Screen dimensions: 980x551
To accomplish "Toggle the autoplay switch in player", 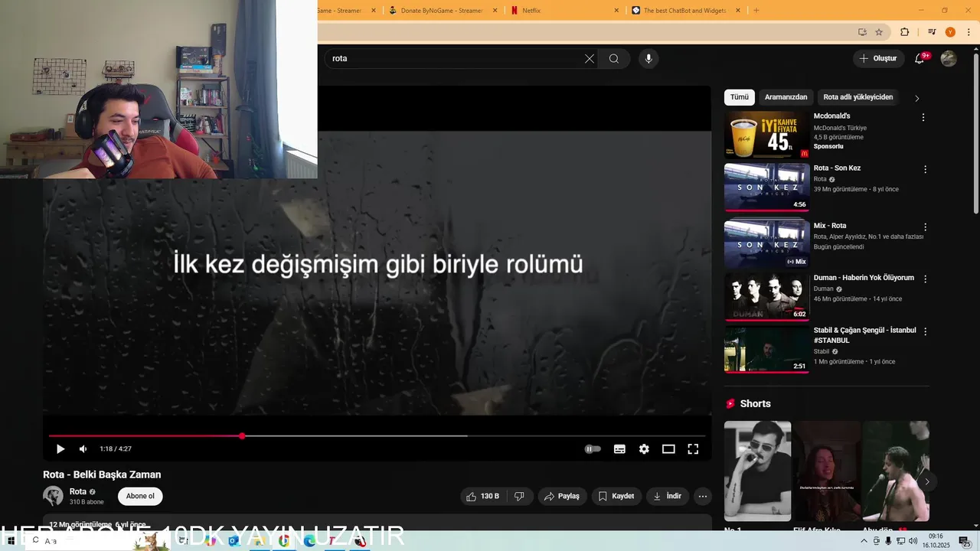I will tap(593, 449).
